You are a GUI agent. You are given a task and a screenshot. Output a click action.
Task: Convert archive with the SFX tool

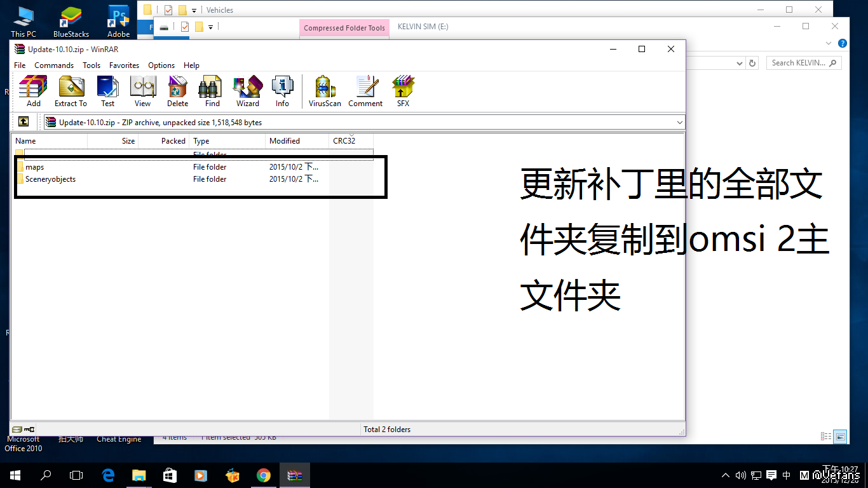pos(403,91)
